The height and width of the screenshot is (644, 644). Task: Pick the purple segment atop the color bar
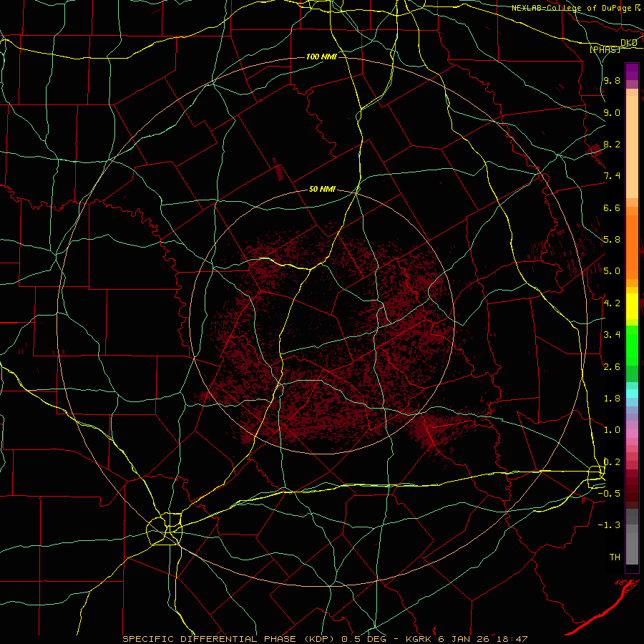click(632, 72)
